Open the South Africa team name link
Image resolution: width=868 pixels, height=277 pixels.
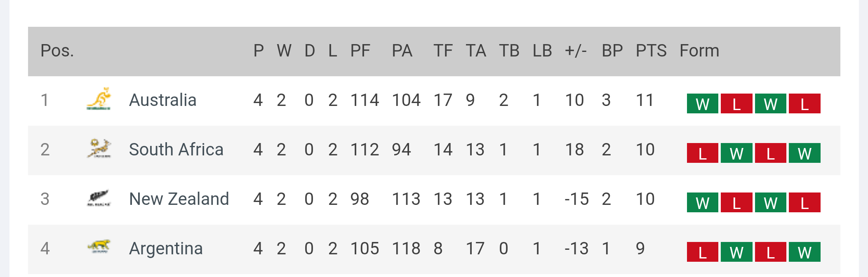(x=176, y=150)
